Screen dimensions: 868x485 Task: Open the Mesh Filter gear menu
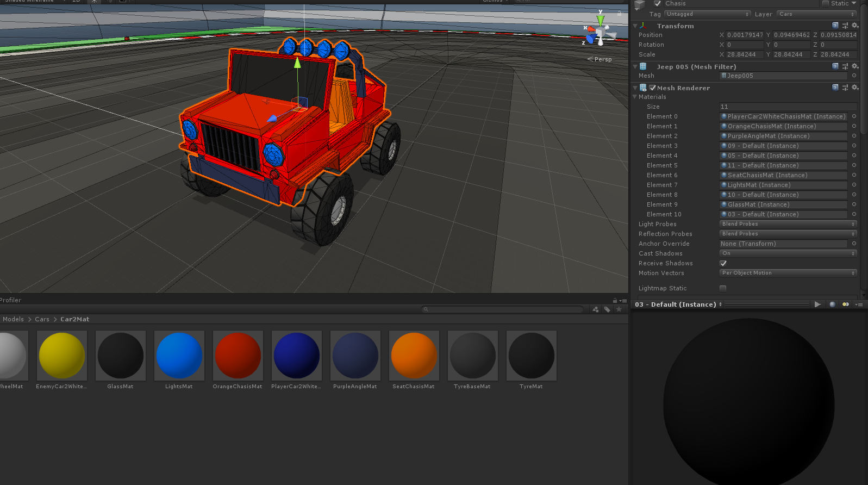(x=855, y=66)
